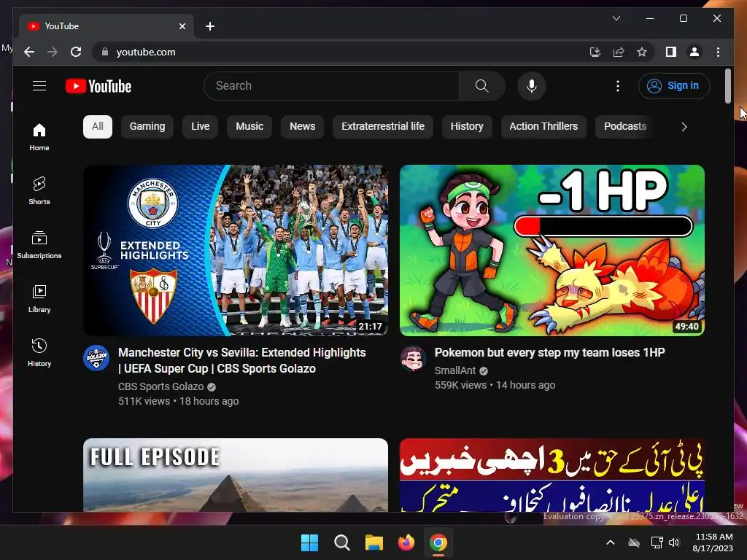Image resolution: width=747 pixels, height=560 pixels.
Task: Open CBS Sports Golazo channel name link
Action: [x=161, y=386]
